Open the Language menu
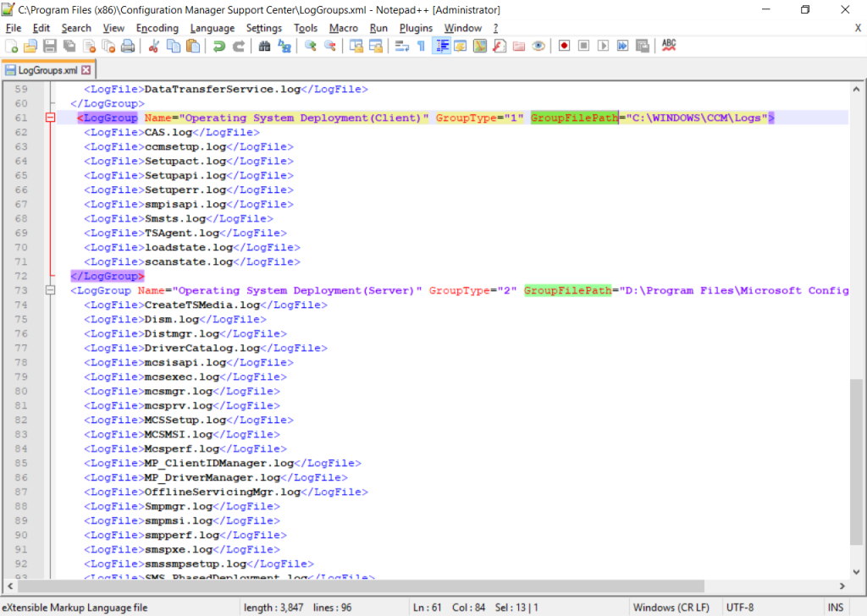Image resolution: width=867 pixels, height=616 pixels. click(x=212, y=28)
